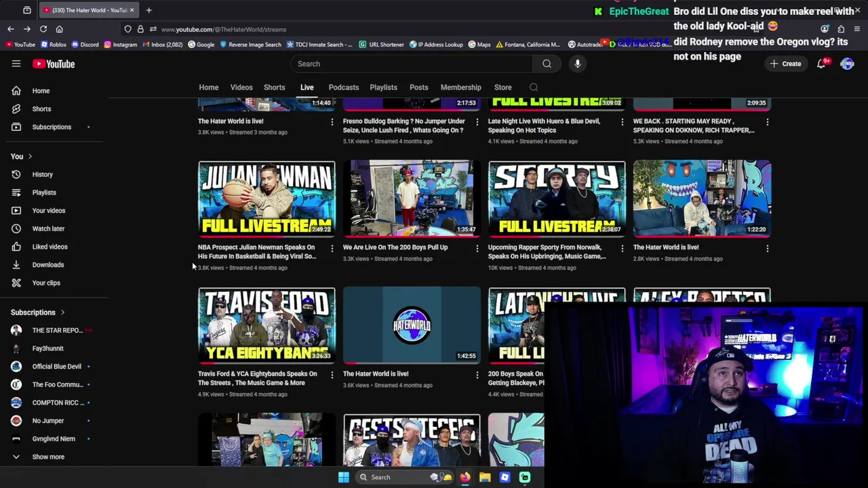Click the search magnifier button

click(547, 64)
